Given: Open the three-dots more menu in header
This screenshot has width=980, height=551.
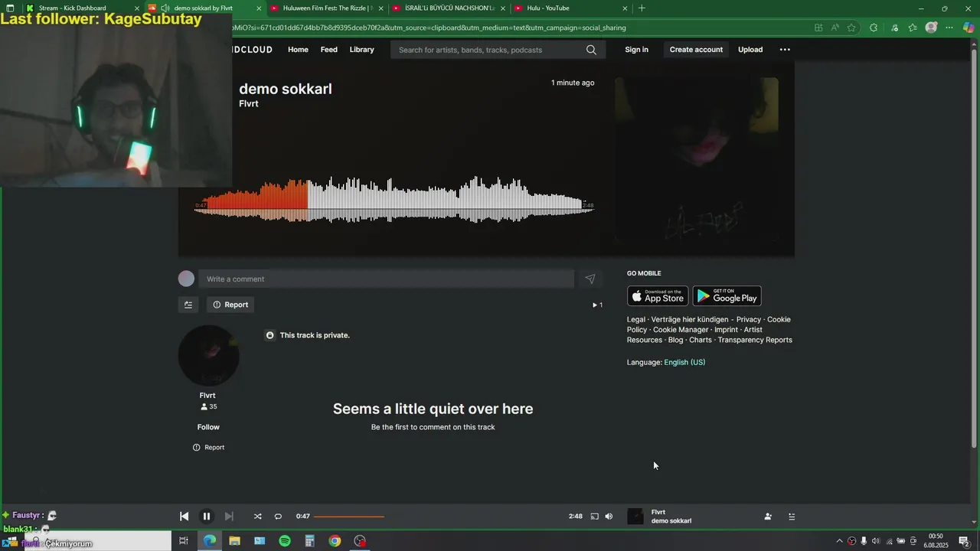Looking at the screenshot, I should coord(785,50).
